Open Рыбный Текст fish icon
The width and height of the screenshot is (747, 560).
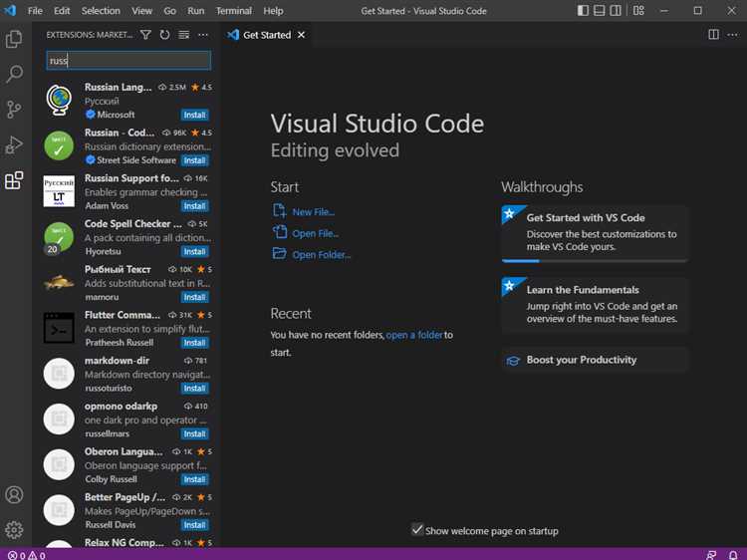tap(59, 282)
